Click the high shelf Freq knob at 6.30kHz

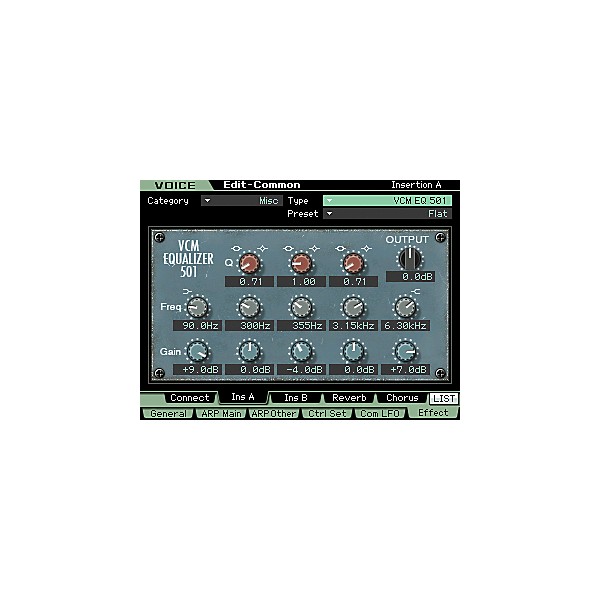(406, 307)
